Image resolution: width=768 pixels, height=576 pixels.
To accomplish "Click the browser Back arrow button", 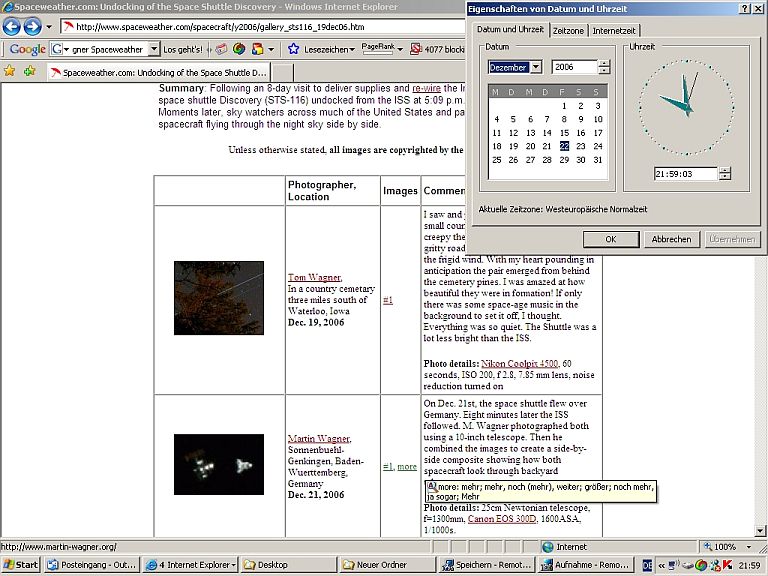I will tap(12, 27).
